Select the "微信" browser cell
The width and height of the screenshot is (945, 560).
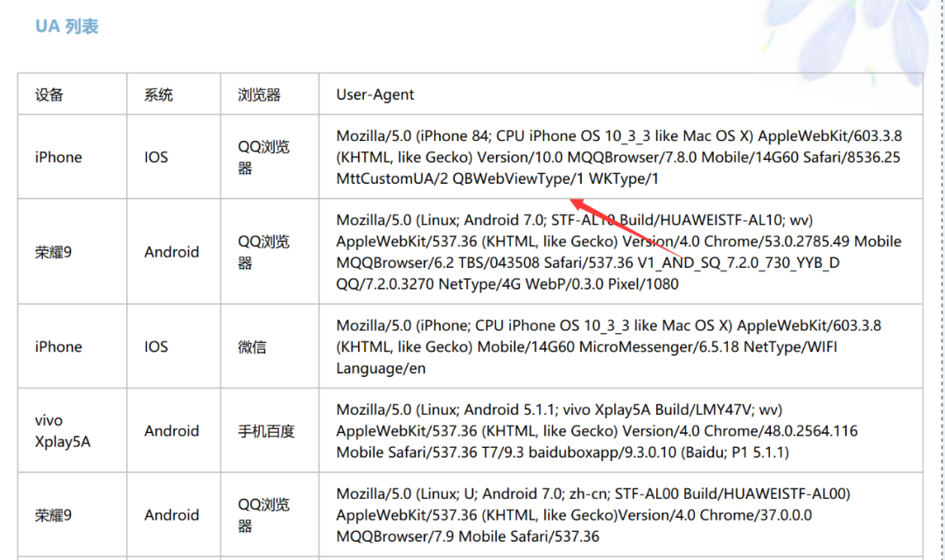pyautogui.click(x=252, y=346)
